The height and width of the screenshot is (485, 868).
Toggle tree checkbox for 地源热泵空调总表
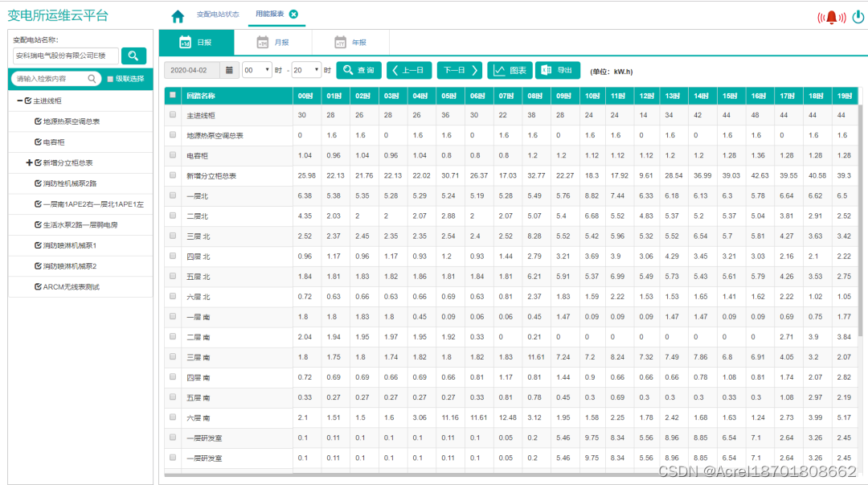click(38, 121)
